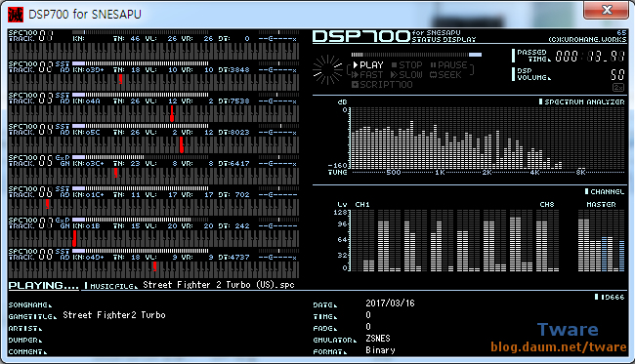Click the CH8 level meter
Screen dimensions: 635x364
click(547, 240)
